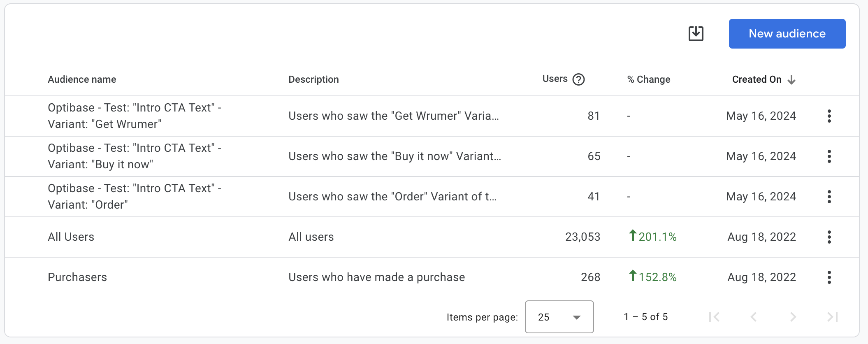Open the "Get Wrumer" variant audience

(134, 116)
